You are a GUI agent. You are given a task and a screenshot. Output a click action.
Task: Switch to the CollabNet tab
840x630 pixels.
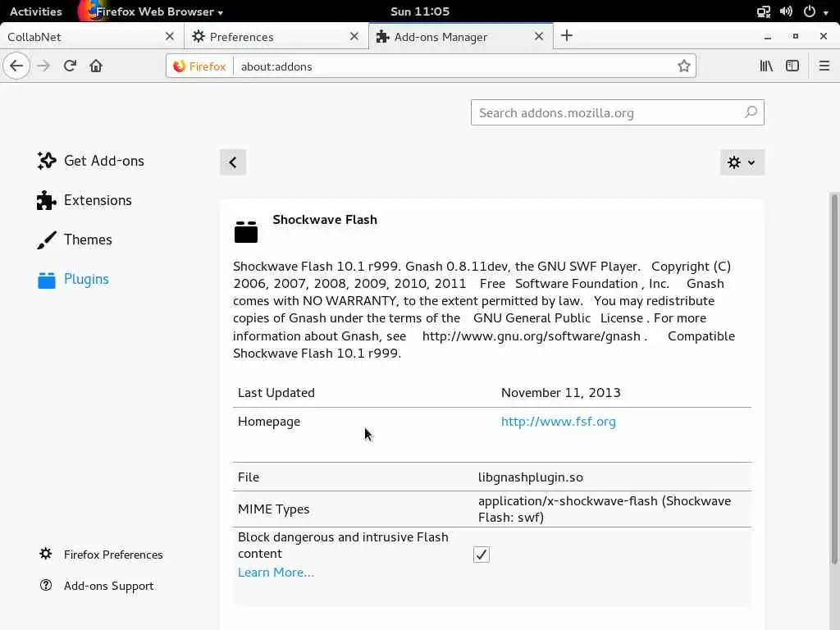(92, 36)
